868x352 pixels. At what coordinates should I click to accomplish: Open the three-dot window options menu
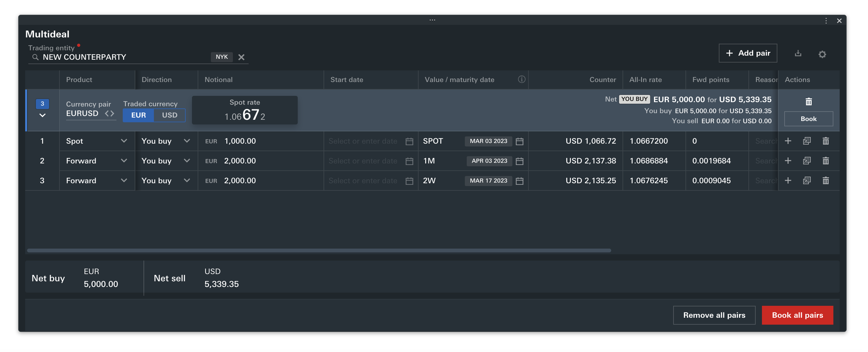826,21
